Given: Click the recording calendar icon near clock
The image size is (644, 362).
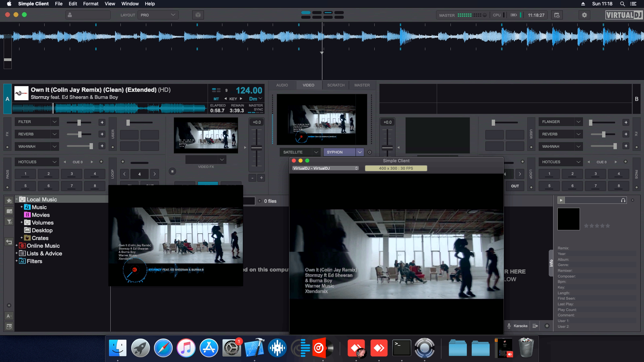Looking at the screenshot, I should (x=557, y=15).
